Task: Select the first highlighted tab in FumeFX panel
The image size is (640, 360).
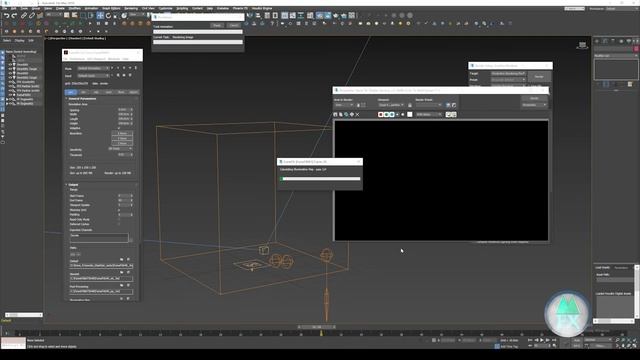Action: coord(71,92)
